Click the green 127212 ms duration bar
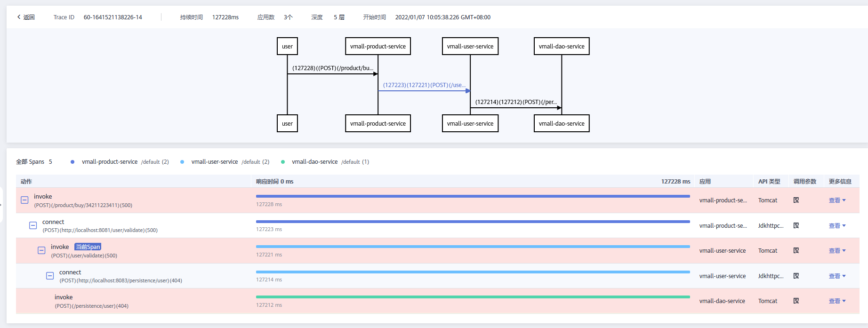Image resolution: width=868 pixels, height=328 pixels. click(473, 297)
